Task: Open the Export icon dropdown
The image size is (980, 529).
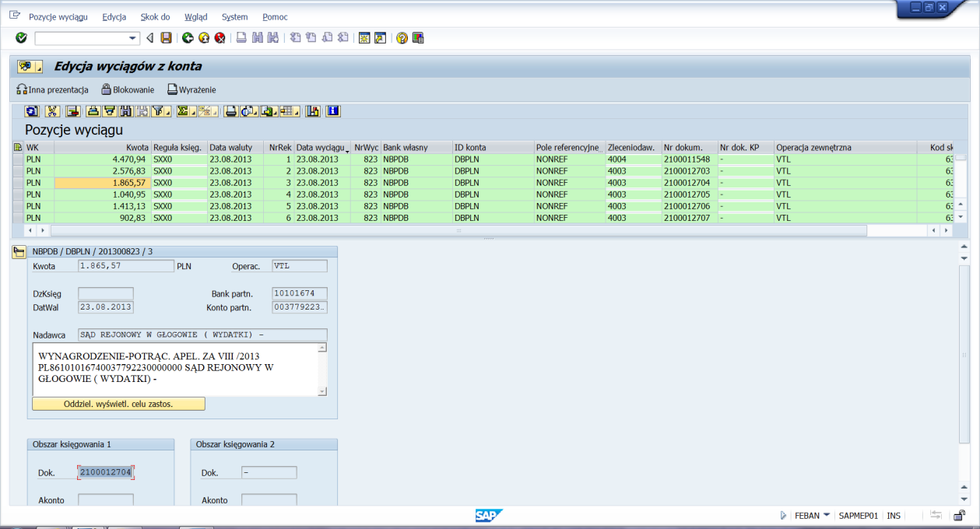Action: [x=275, y=112]
